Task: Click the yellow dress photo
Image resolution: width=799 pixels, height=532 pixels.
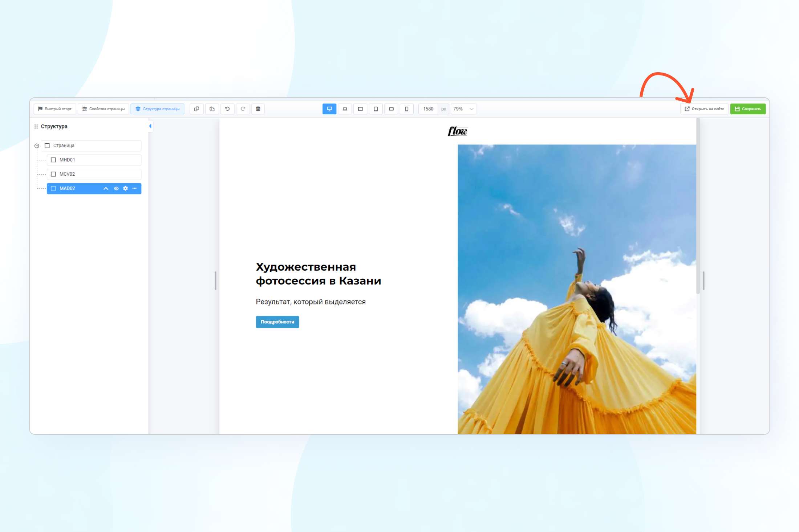Action: [577, 289]
